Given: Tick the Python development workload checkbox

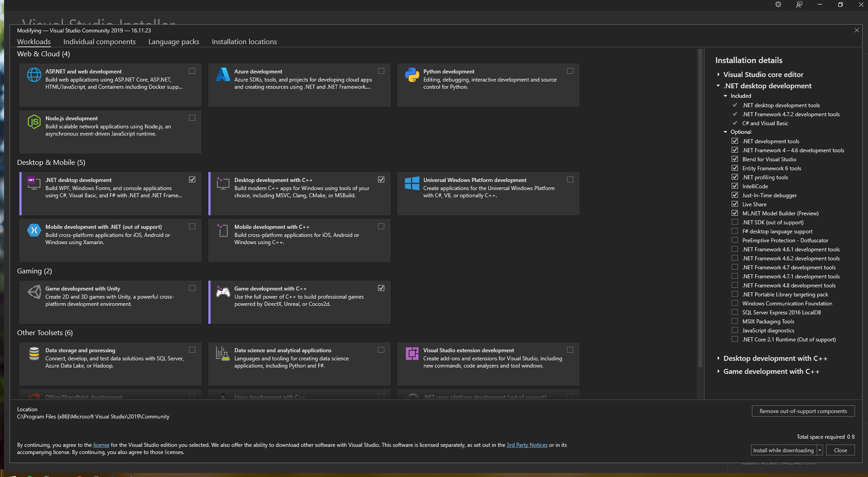Looking at the screenshot, I should [x=570, y=71].
